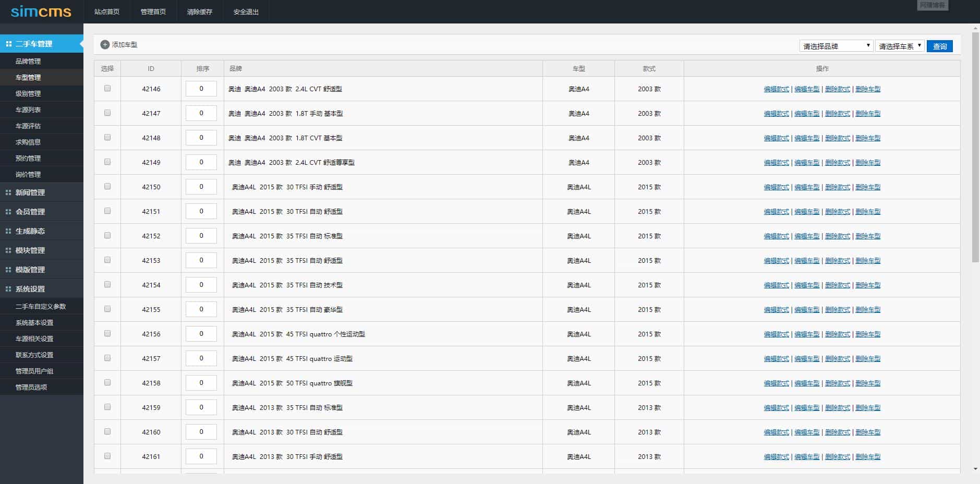Tick the checkbox for ID 42158
The width and height of the screenshot is (980, 484).
click(x=107, y=383)
